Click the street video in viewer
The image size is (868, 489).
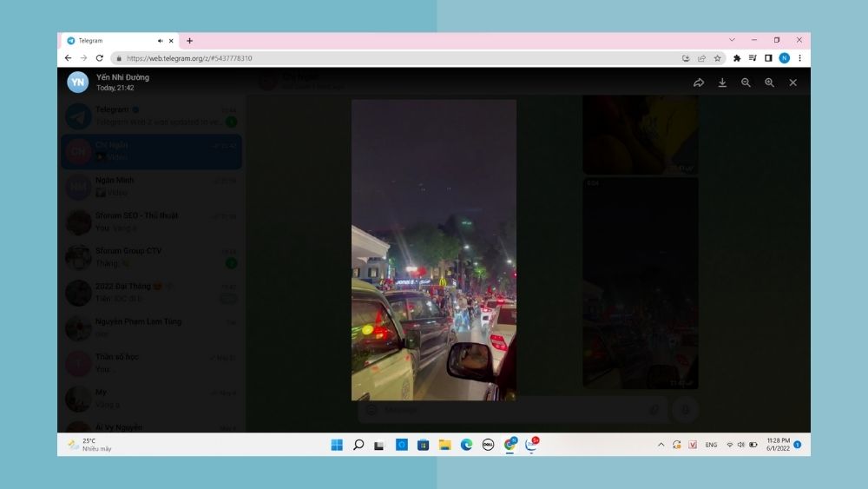point(433,250)
